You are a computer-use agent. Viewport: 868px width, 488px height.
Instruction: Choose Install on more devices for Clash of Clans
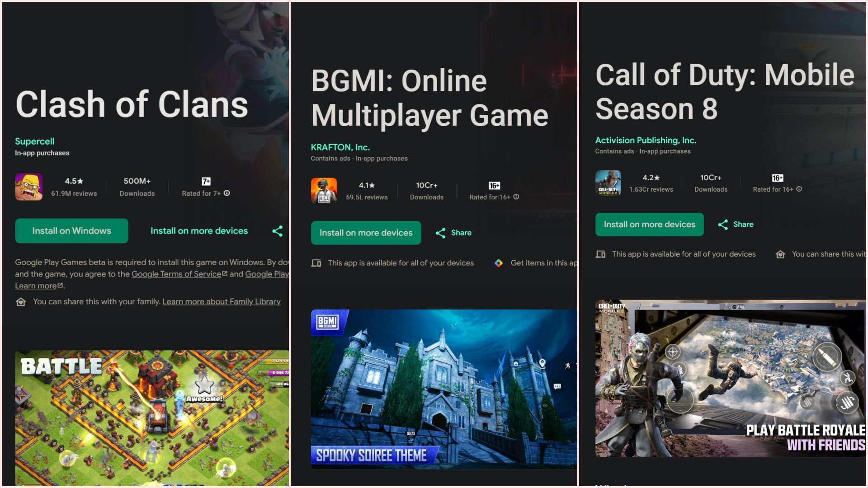(199, 231)
